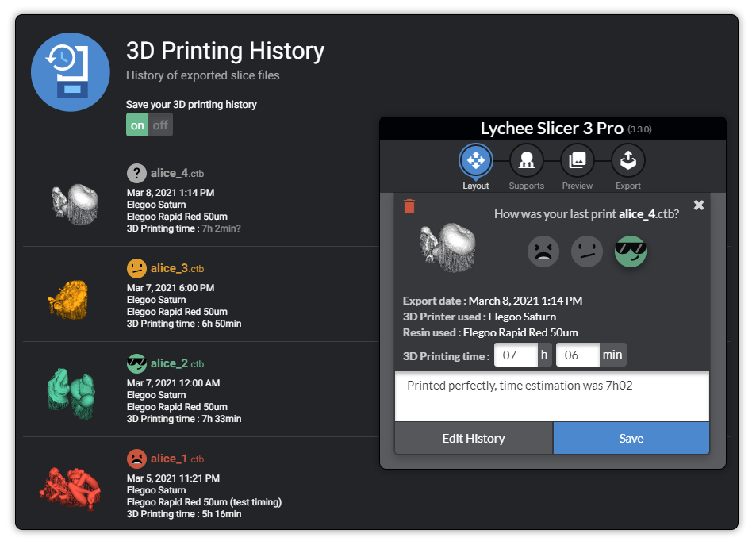The image size is (756, 545).
Task: Edit the printing time minutes field
Action: (x=578, y=355)
